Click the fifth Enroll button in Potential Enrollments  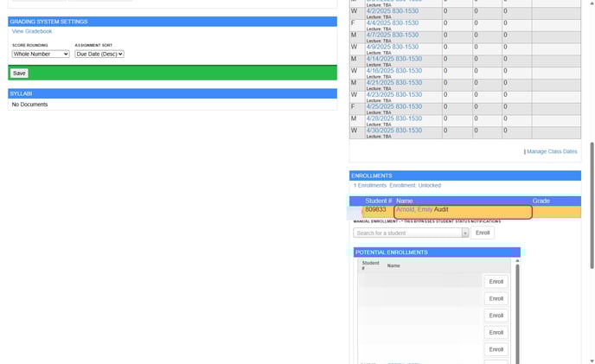click(x=496, y=349)
